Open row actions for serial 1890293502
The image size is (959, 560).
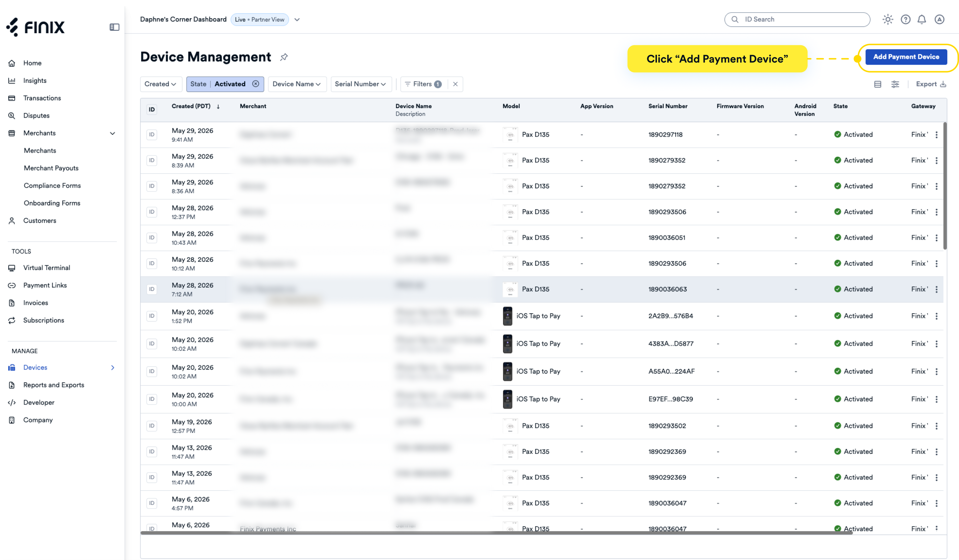point(936,426)
